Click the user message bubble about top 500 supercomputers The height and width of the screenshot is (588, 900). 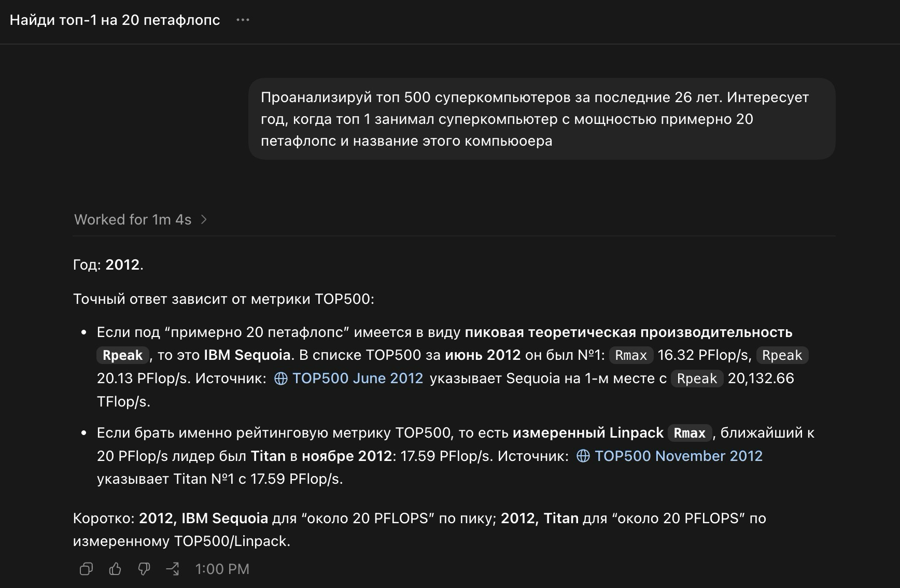click(x=542, y=119)
